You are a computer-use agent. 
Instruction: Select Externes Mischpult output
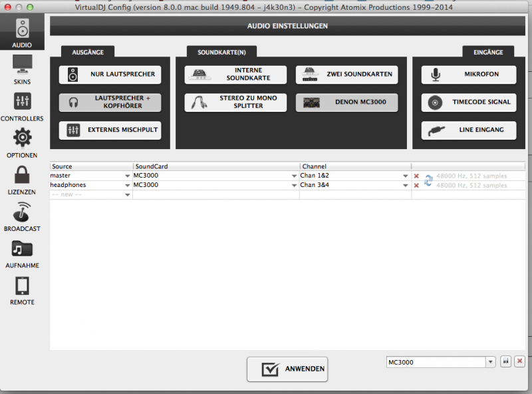pyautogui.click(x=110, y=130)
